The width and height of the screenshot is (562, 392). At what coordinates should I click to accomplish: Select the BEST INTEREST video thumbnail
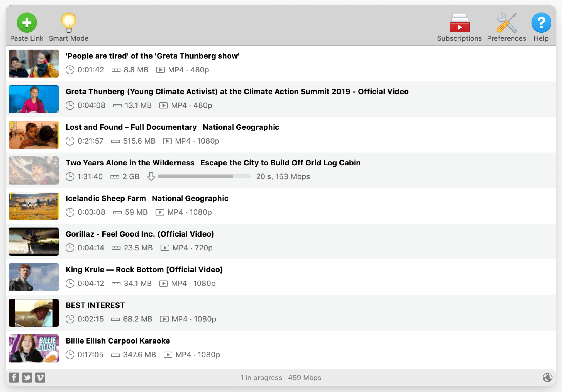(33, 313)
